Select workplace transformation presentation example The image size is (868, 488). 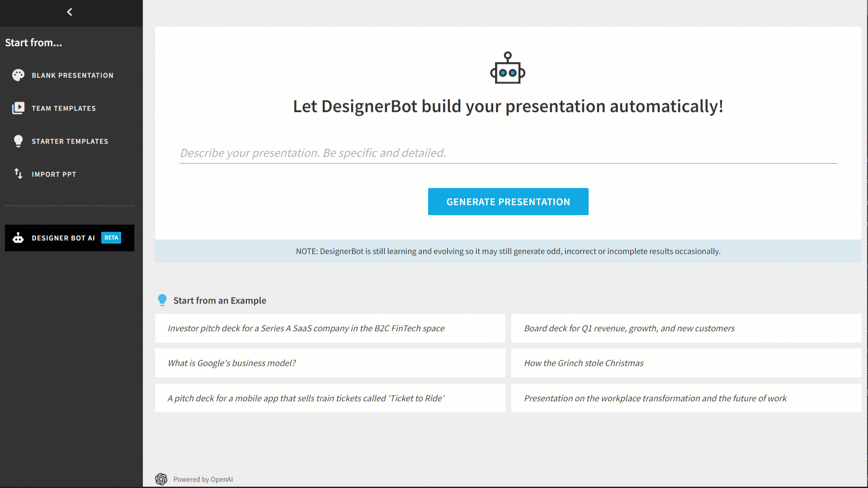[686, 398]
